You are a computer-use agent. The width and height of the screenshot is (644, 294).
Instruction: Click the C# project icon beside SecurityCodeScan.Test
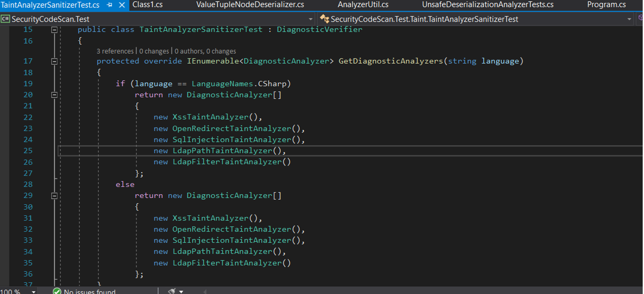coord(5,19)
